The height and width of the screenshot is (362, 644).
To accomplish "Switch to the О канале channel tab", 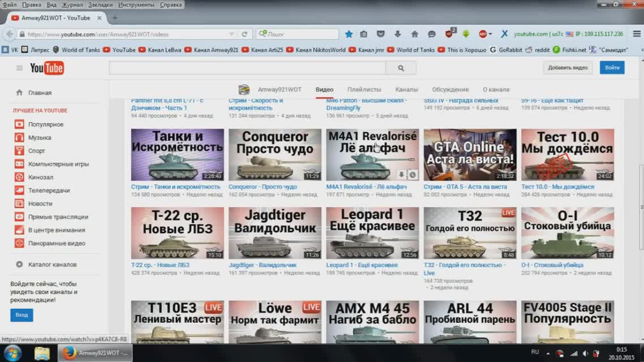I will [496, 89].
